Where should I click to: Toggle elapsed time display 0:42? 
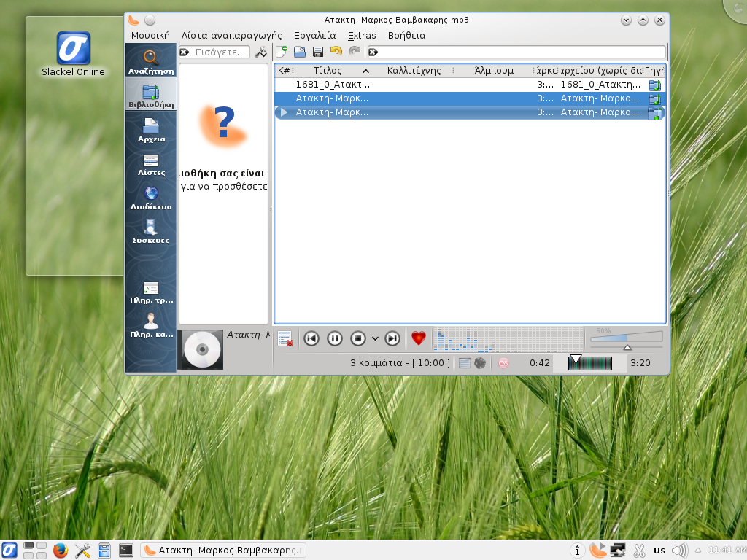tap(540, 363)
